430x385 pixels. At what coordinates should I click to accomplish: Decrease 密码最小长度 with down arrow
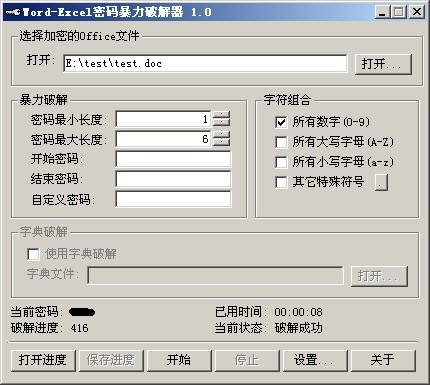coord(221,123)
